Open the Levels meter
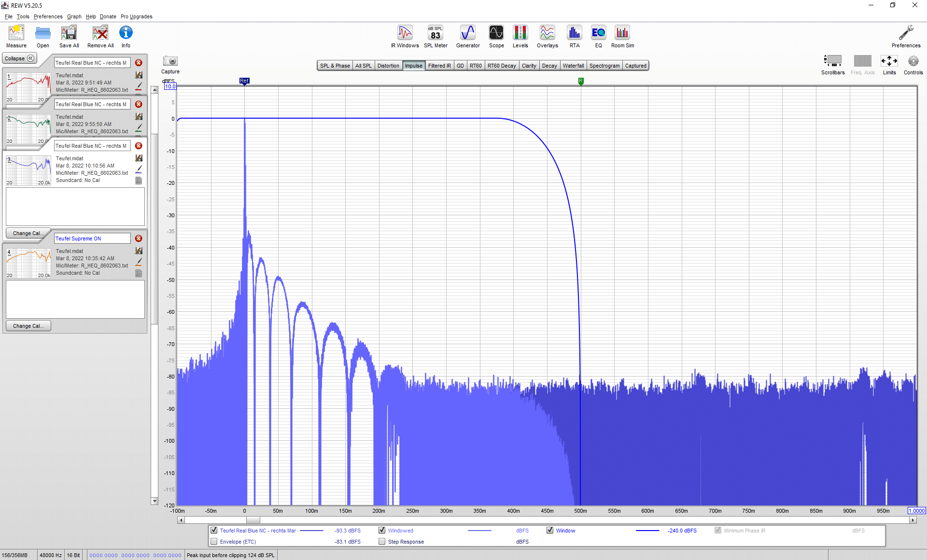 tap(520, 36)
